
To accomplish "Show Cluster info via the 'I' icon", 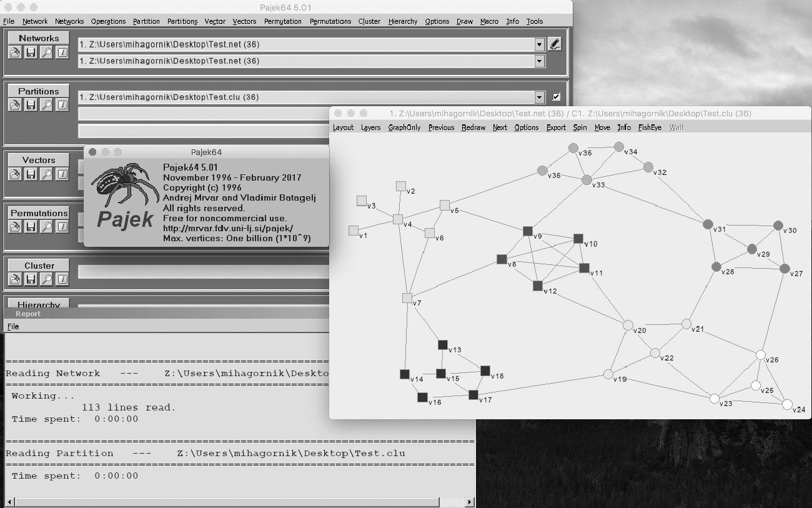I will coord(62,279).
